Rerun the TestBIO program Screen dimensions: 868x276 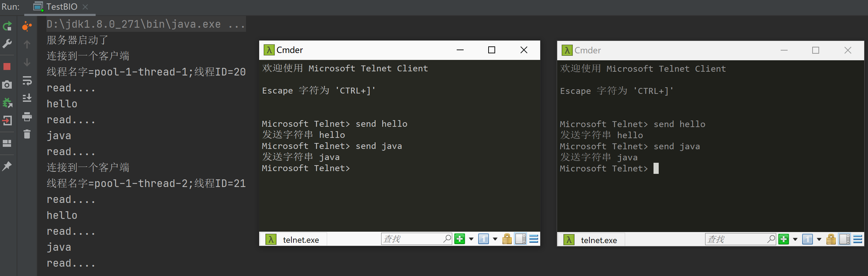(7, 26)
